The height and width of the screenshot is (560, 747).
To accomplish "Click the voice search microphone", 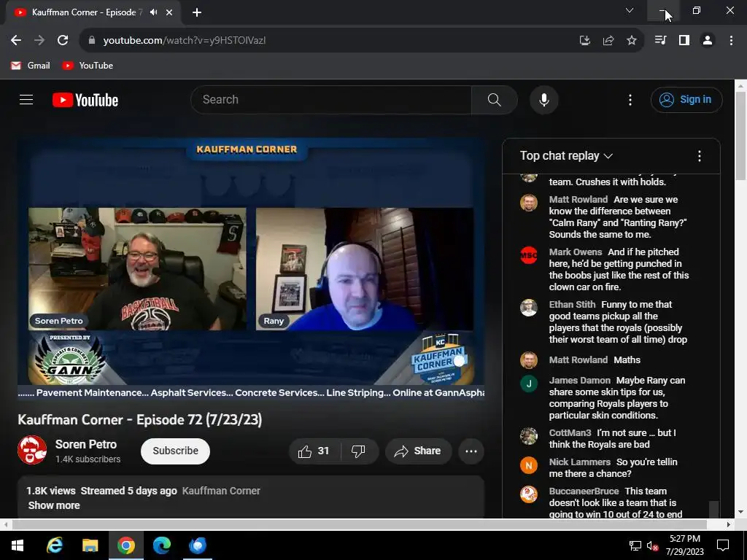I will pos(544,99).
